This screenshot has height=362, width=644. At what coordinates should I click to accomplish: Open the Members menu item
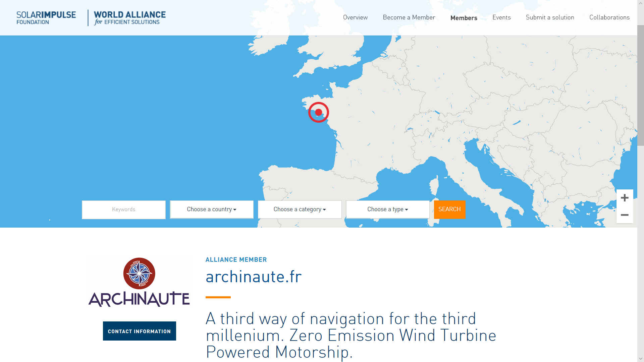tap(464, 18)
